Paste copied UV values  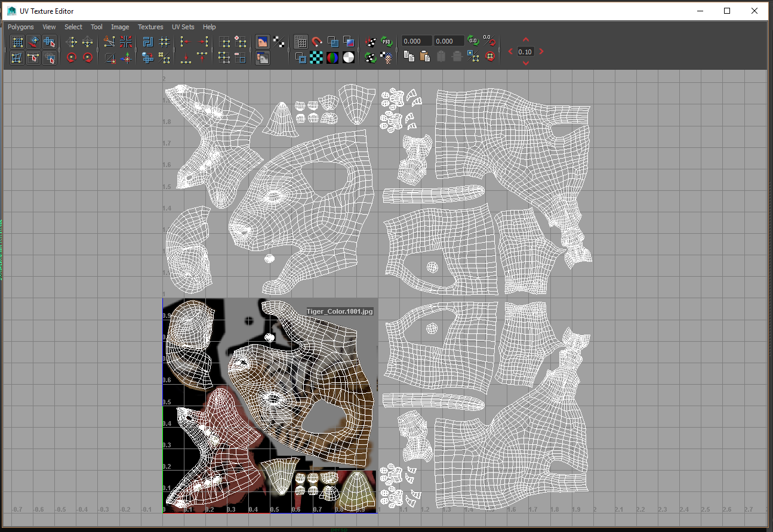click(x=426, y=57)
